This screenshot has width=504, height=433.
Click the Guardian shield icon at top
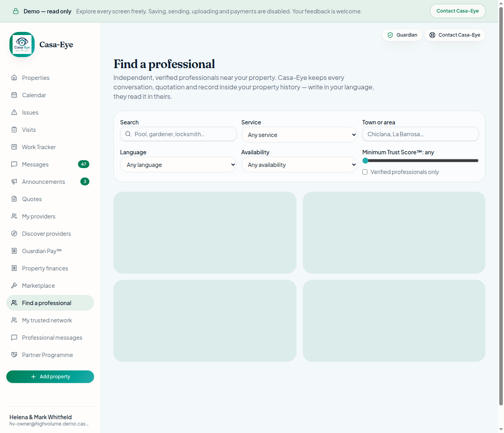click(x=390, y=35)
